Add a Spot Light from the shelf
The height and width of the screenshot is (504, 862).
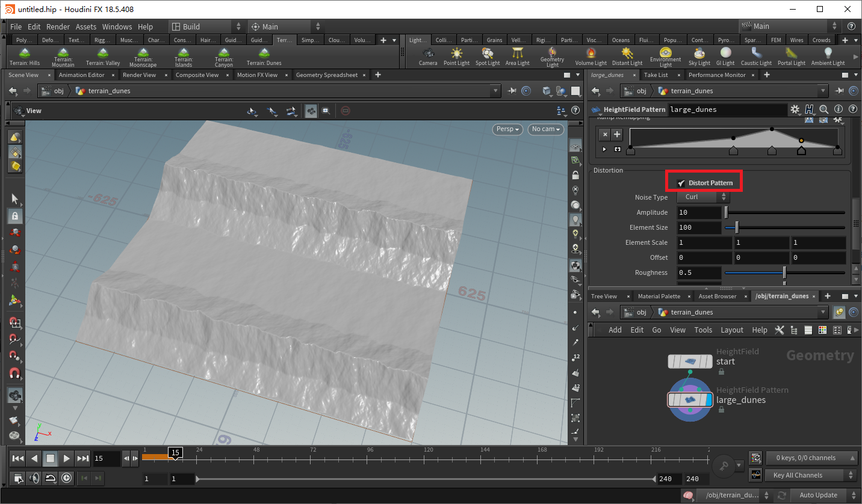click(x=488, y=57)
